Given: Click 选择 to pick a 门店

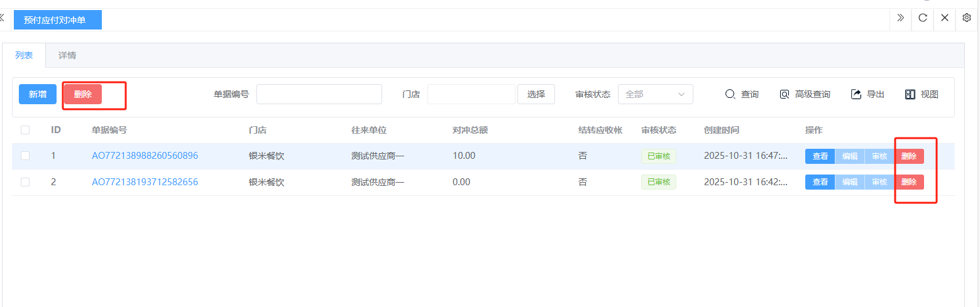Looking at the screenshot, I should 536,94.
